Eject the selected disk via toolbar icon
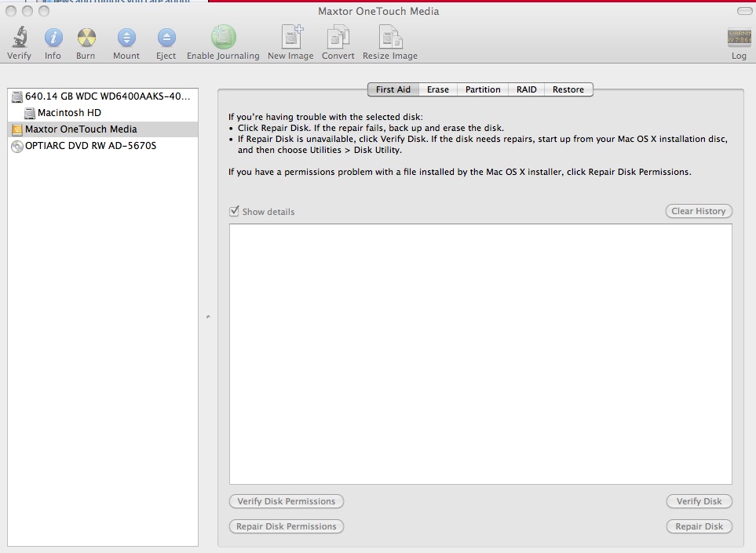Image resolution: width=756 pixels, height=553 pixels. 166,38
